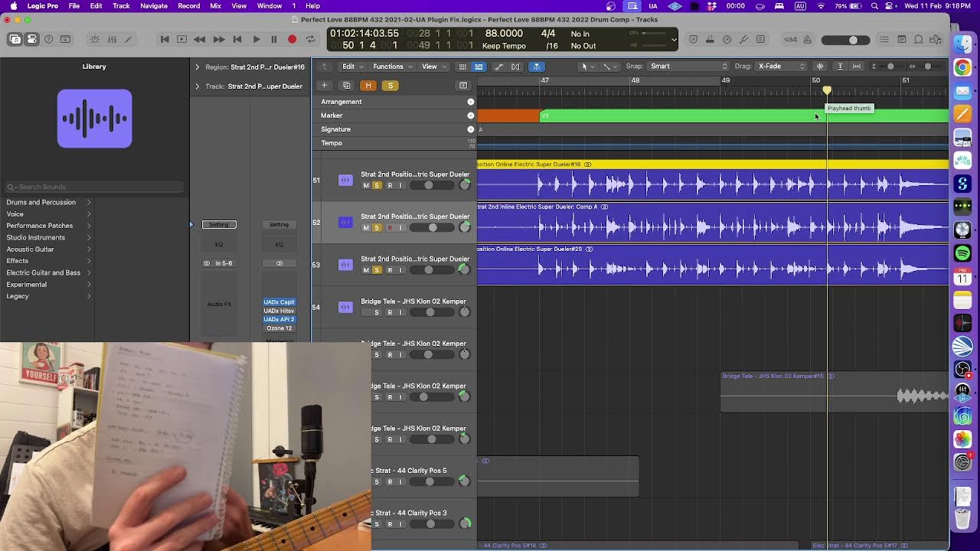Expand the Track inspector disclosure triangle
The image size is (980, 551).
(x=197, y=86)
